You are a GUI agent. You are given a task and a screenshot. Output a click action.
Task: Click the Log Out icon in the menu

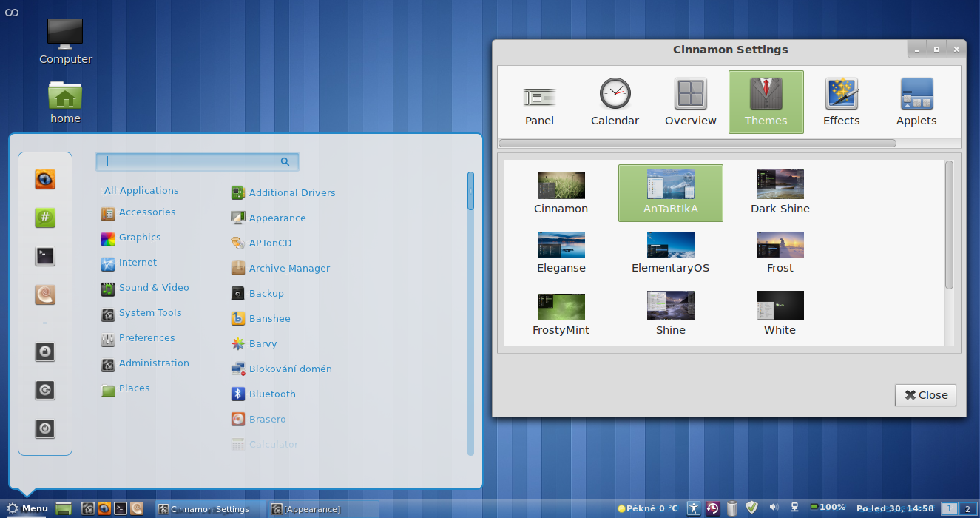click(45, 390)
